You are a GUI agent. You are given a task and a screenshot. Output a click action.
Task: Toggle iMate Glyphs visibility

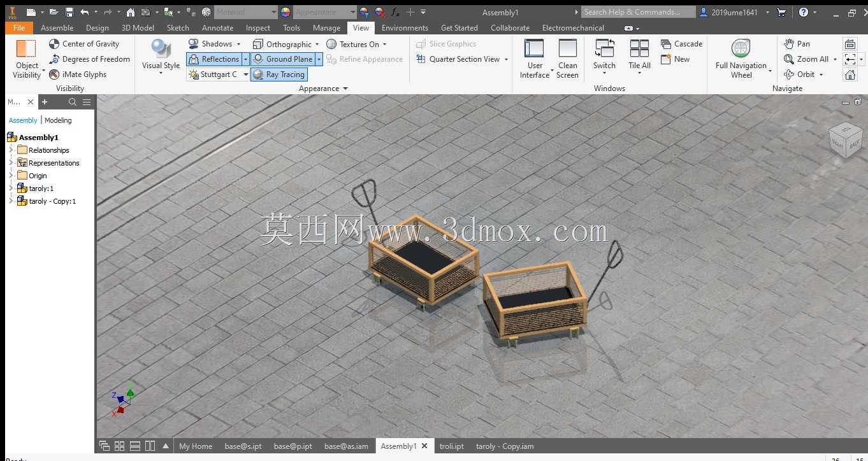(78, 74)
